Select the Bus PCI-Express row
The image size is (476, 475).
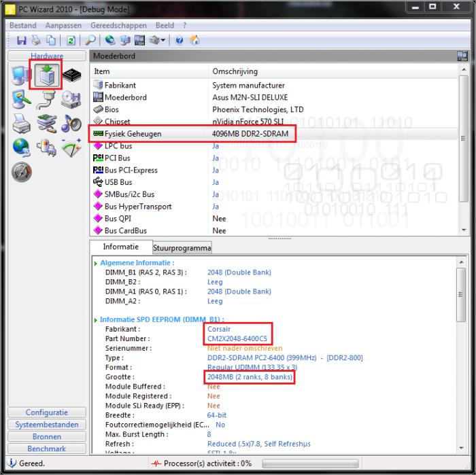tap(274, 170)
